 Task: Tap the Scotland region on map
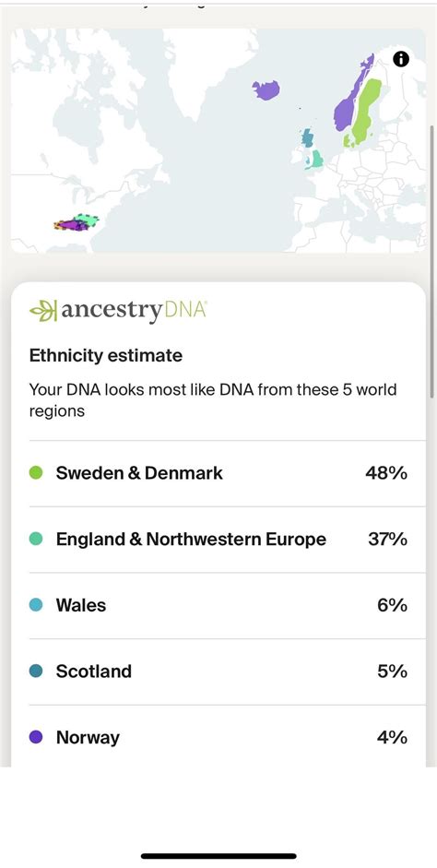(x=307, y=137)
